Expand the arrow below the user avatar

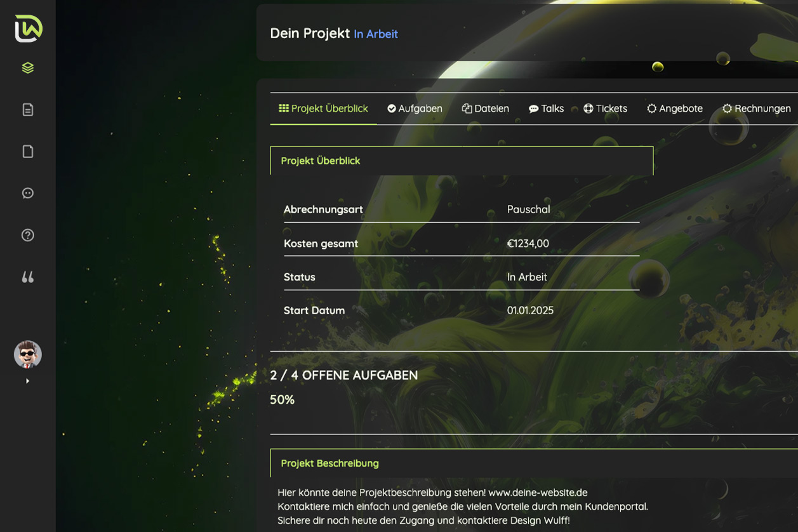point(27,381)
